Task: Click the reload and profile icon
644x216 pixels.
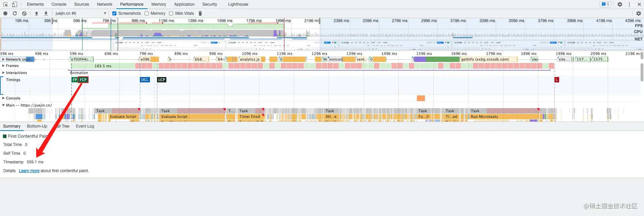Action: point(15,13)
